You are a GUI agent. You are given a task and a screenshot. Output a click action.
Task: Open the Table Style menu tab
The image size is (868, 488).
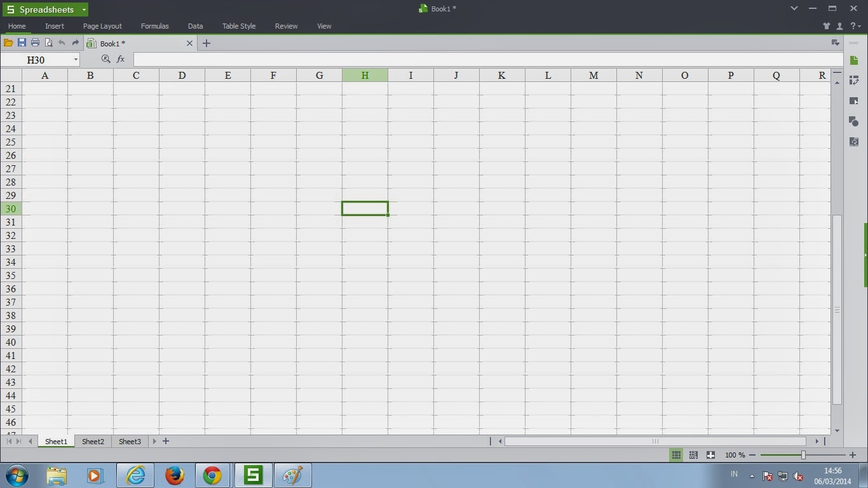[238, 26]
